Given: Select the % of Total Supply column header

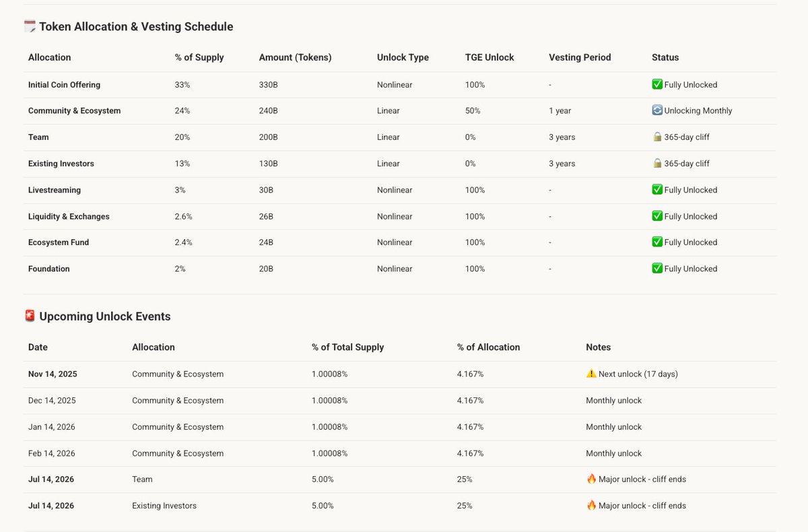Looking at the screenshot, I should (x=347, y=347).
